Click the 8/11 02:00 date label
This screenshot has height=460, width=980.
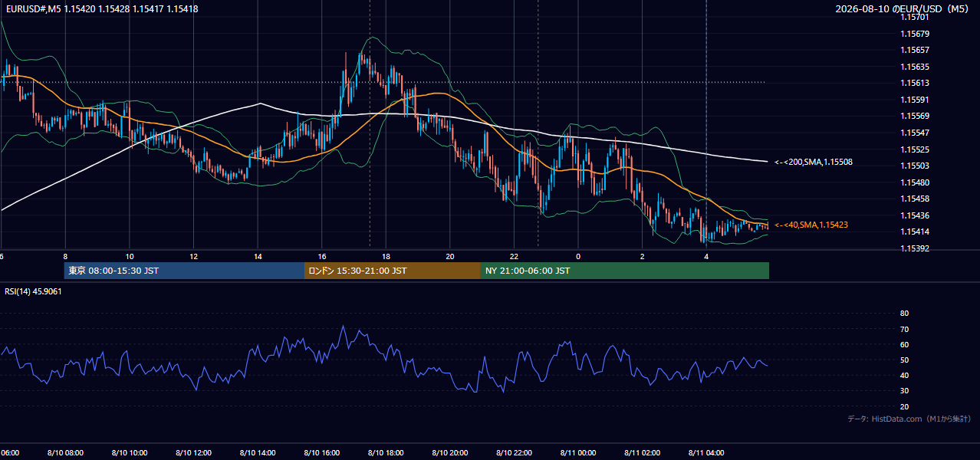tap(642, 453)
